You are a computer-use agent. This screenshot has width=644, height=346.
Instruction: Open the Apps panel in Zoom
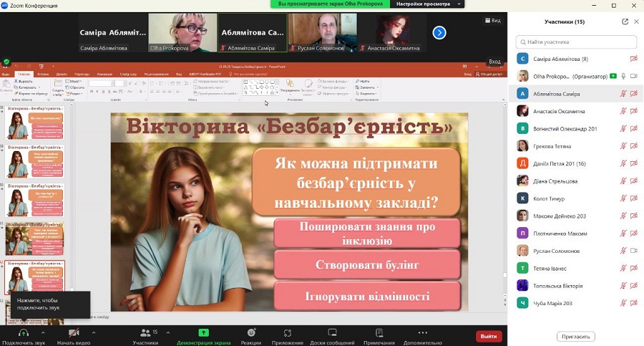pyautogui.click(x=288, y=333)
